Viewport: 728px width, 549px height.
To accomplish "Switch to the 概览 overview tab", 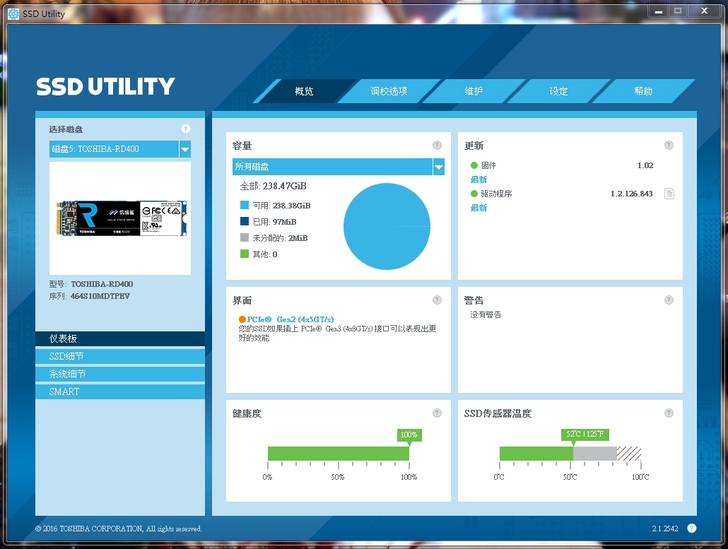I will [x=304, y=91].
